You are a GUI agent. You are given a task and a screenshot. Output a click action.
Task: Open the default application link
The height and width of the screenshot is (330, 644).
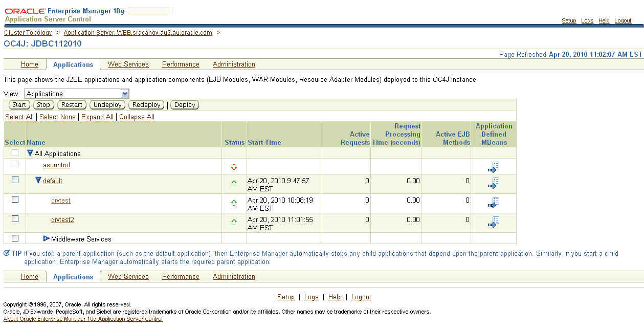pyautogui.click(x=53, y=181)
